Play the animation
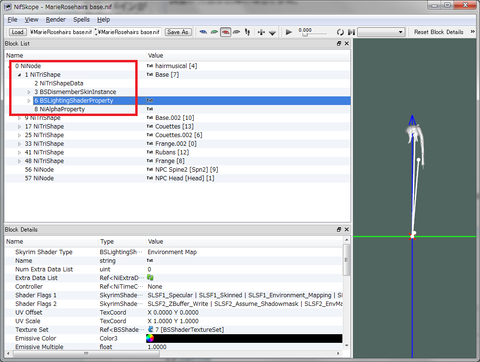Viewport: 480px width, 362px height. pyautogui.click(x=289, y=32)
